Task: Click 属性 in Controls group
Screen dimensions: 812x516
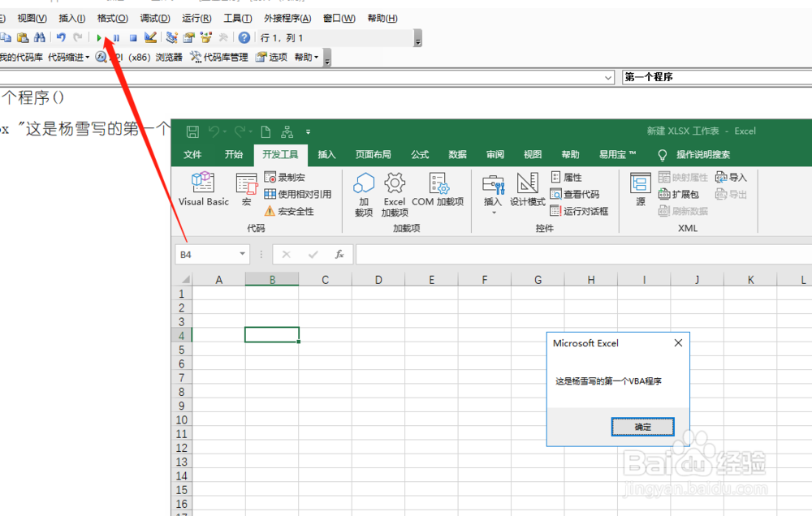Action: 567,178
